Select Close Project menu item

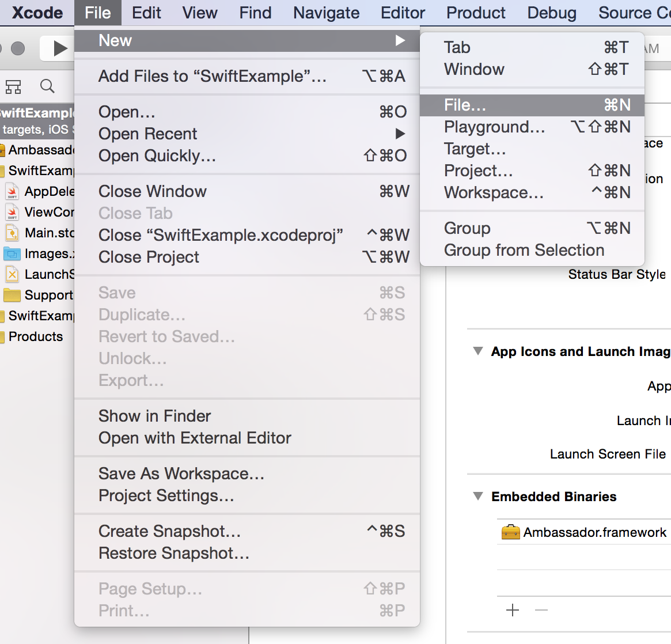pos(247,257)
